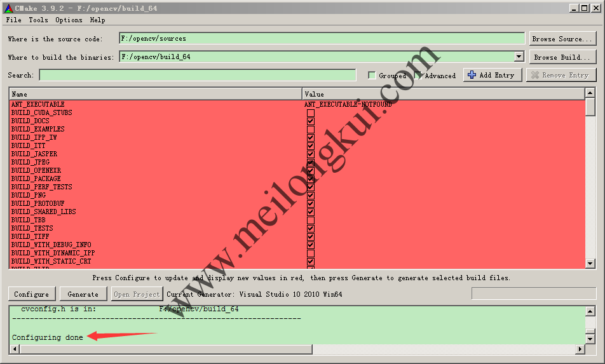Click the entry list scroll down arrow
The height and width of the screenshot is (364, 605).
[x=590, y=264]
